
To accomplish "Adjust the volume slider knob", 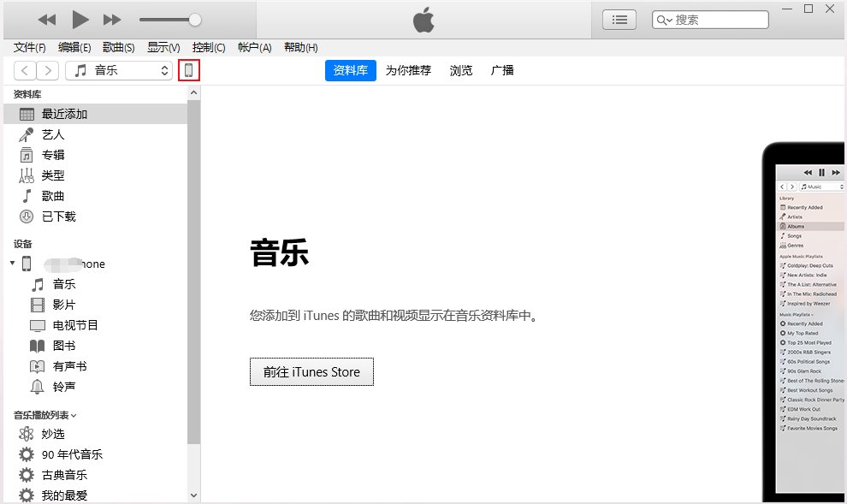I will click(195, 20).
